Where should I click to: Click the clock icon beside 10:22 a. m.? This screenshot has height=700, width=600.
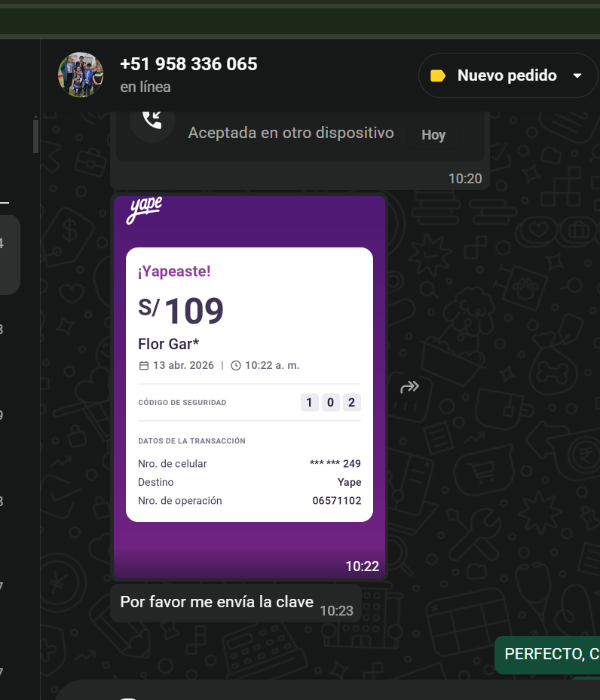coord(235,366)
